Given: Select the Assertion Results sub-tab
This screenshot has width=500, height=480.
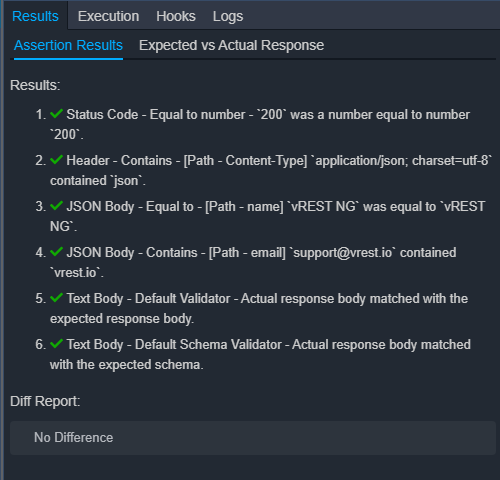Looking at the screenshot, I should coord(68,45).
